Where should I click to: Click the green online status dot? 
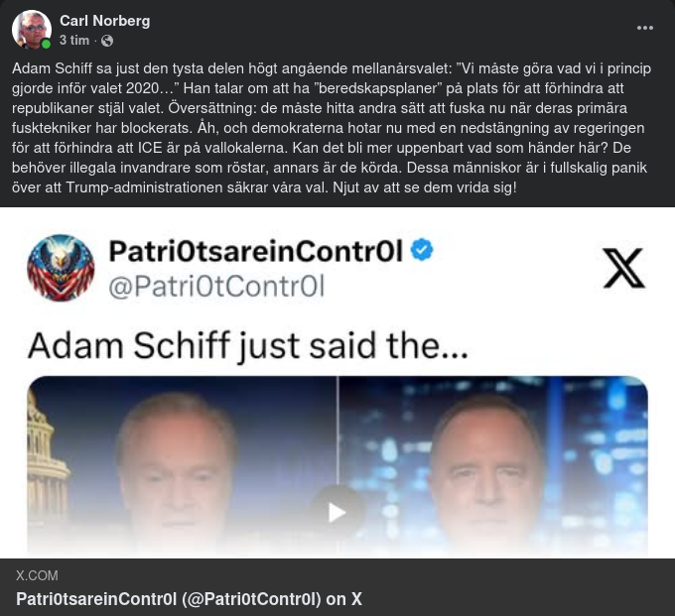pos(46,44)
